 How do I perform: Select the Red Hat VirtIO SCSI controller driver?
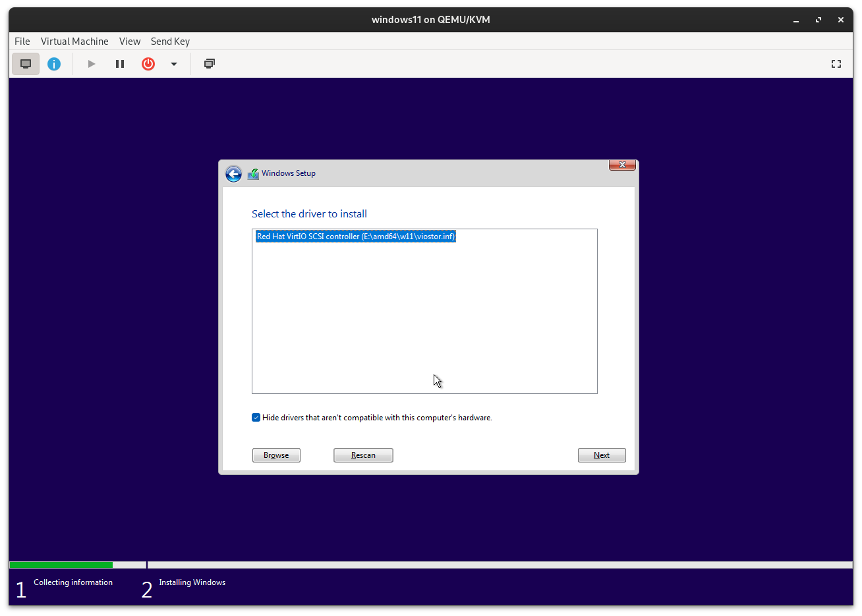point(355,237)
